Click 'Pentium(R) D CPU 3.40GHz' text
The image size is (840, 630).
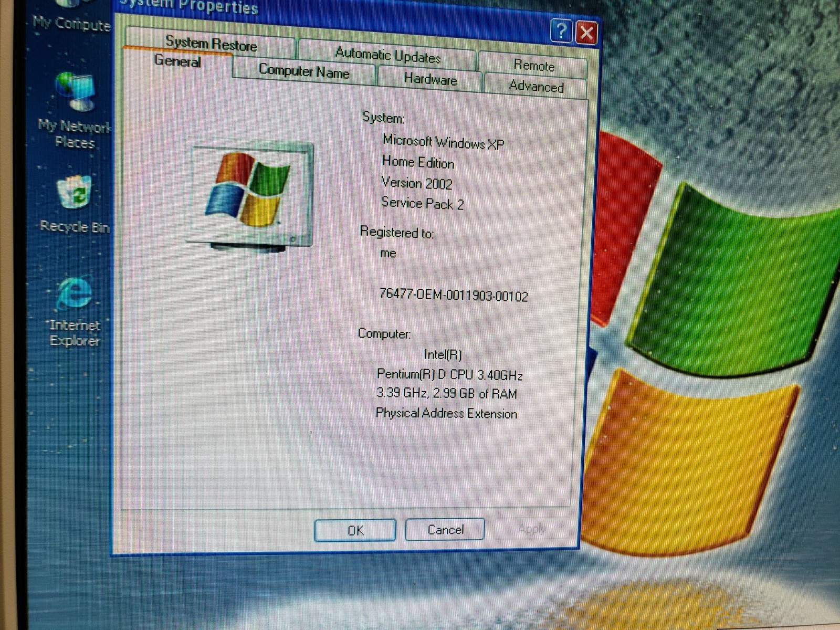click(449, 374)
